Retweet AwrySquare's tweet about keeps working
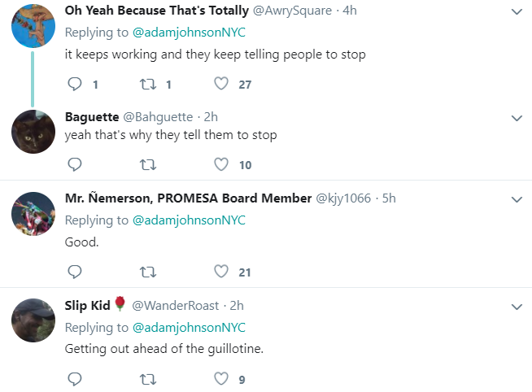Image resolution: width=532 pixels, height=392 pixels. click(148, 84)
